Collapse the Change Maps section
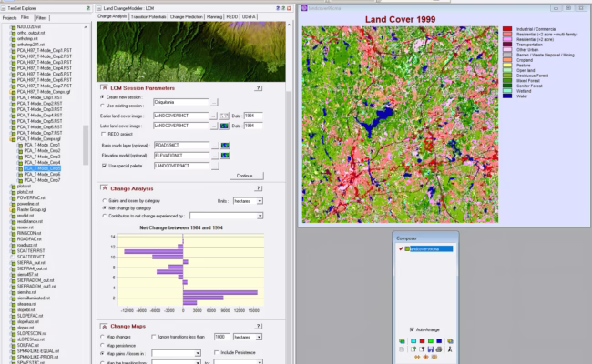Screen dimensions: 592x364 click(x=105, y=326)
